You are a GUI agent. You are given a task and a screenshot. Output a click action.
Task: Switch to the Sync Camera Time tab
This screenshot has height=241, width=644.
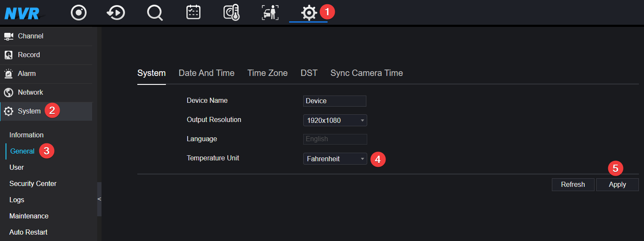(366, 73)
